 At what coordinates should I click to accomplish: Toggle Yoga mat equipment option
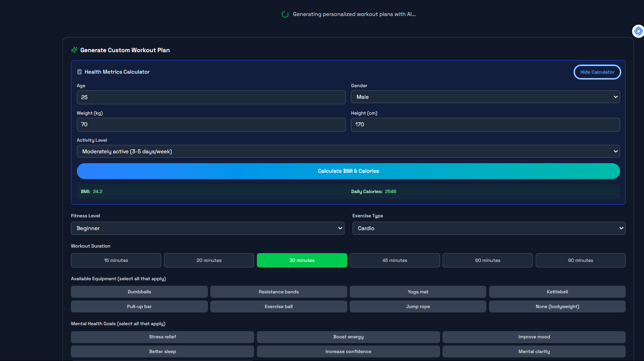418,292
